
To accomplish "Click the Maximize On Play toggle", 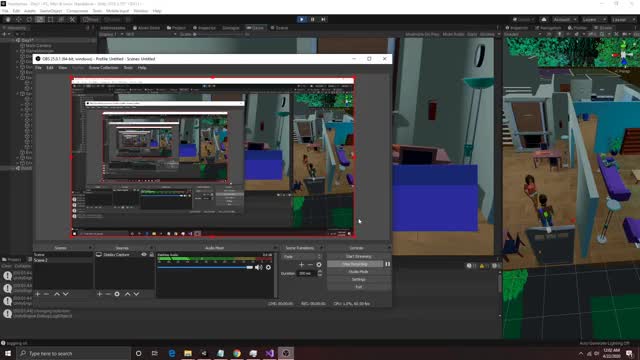I will (422, 34).
